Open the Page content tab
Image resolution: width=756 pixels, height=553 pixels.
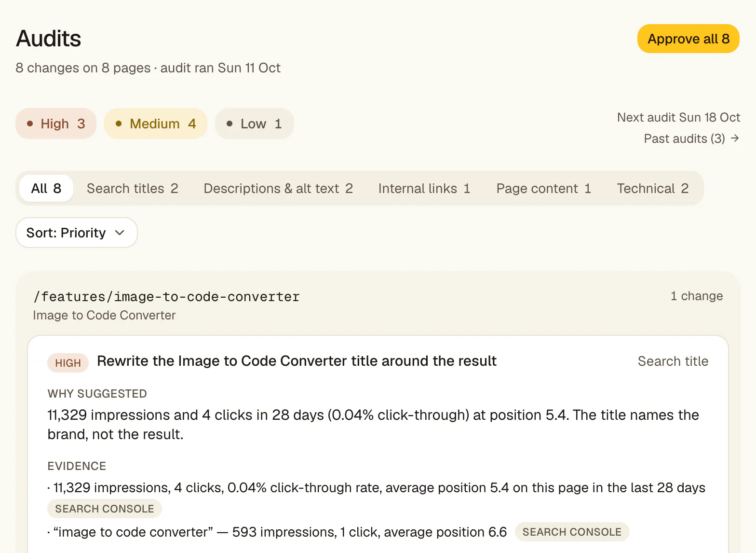544,188
